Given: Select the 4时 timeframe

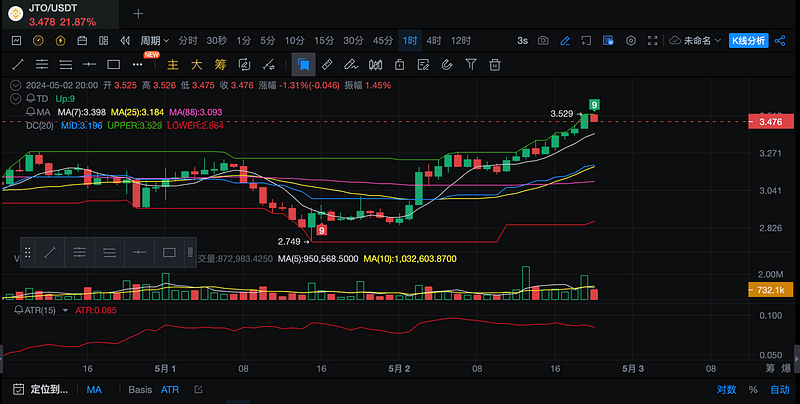Looking at the screenshot, I should click(x=434, y=41).
